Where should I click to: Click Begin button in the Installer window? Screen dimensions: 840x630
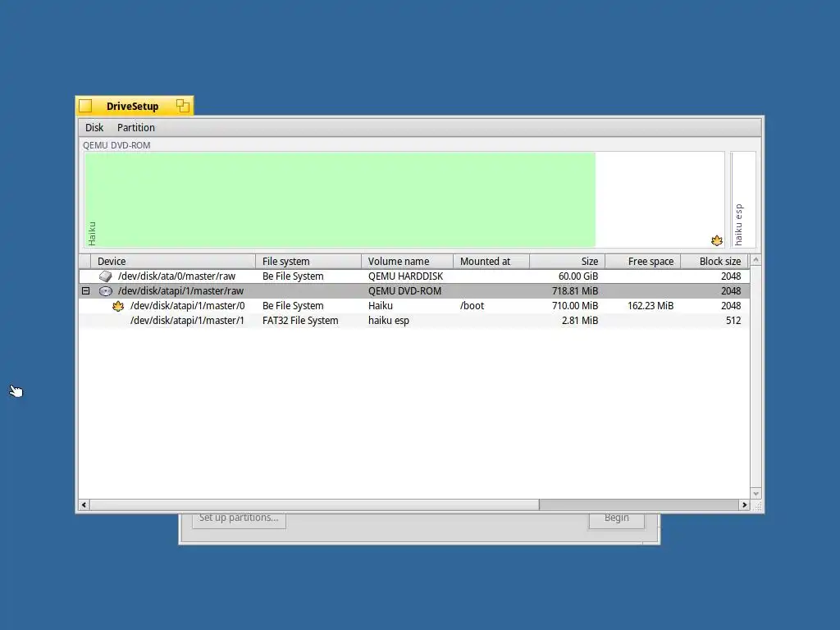617,518
